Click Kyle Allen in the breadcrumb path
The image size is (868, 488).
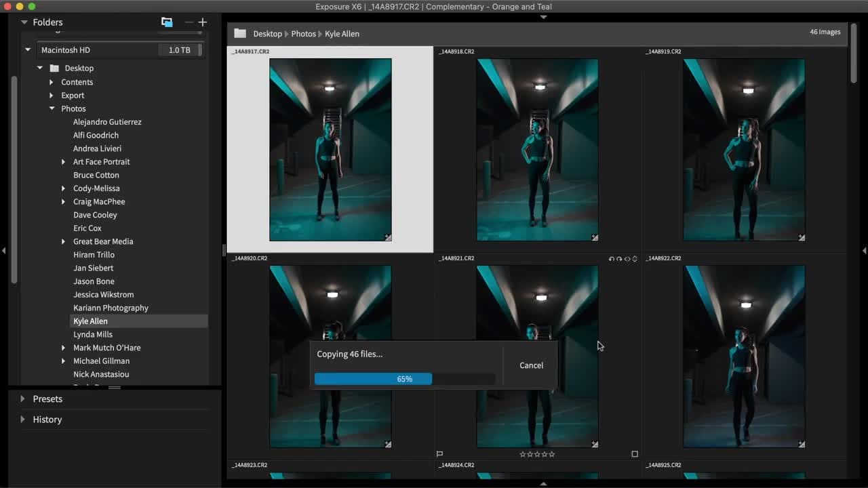click(342, 34)
